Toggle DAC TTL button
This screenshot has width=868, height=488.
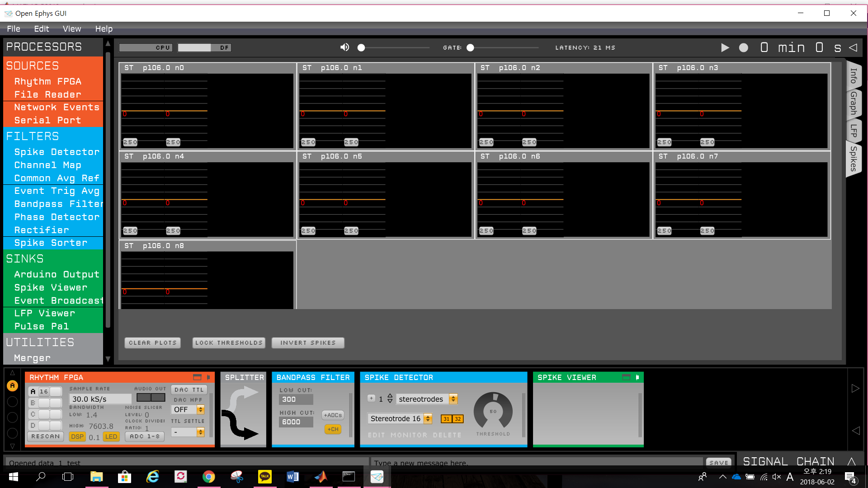189,389
